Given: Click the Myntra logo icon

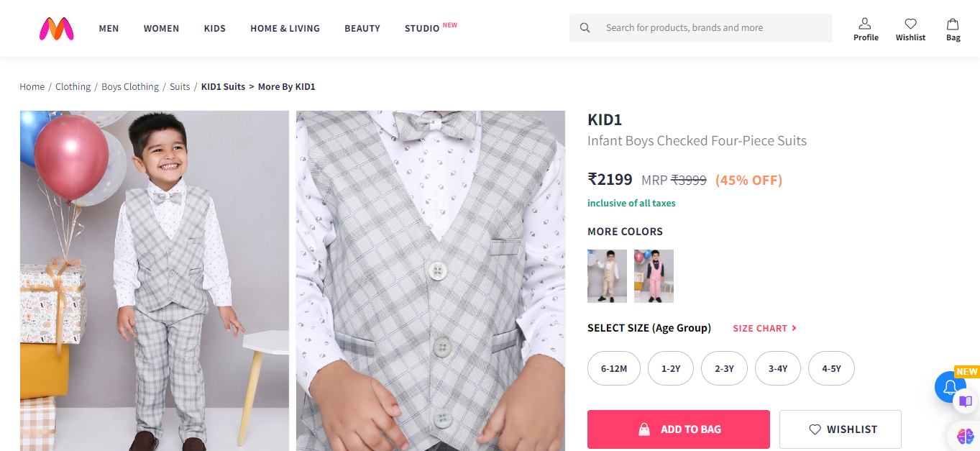Looking at the screenshot, I should point(57,28).
